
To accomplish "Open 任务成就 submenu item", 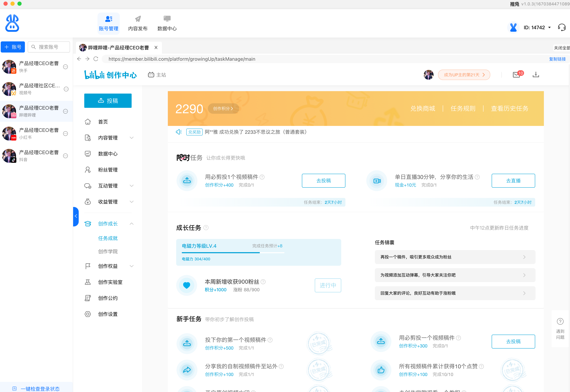I will 108,238.
